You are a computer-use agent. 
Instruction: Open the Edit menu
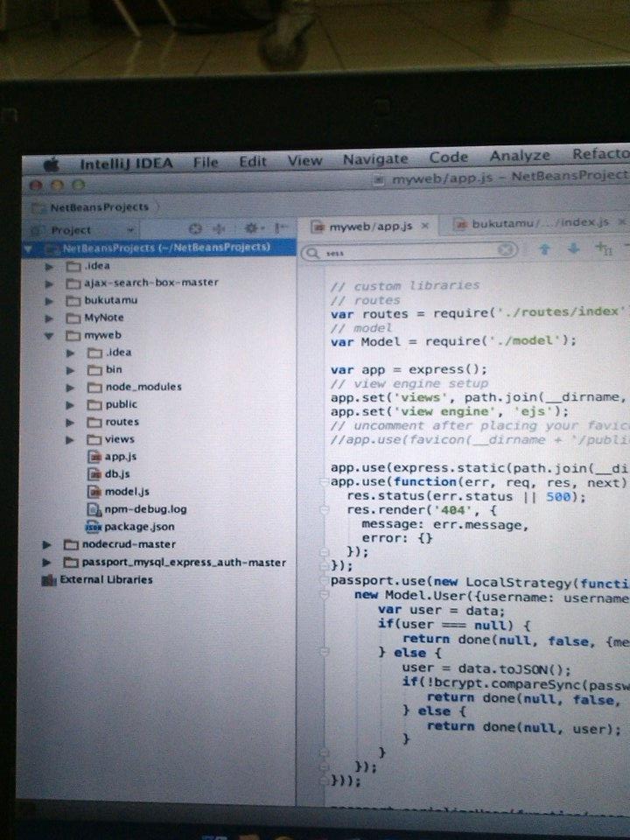pos(252,161)
